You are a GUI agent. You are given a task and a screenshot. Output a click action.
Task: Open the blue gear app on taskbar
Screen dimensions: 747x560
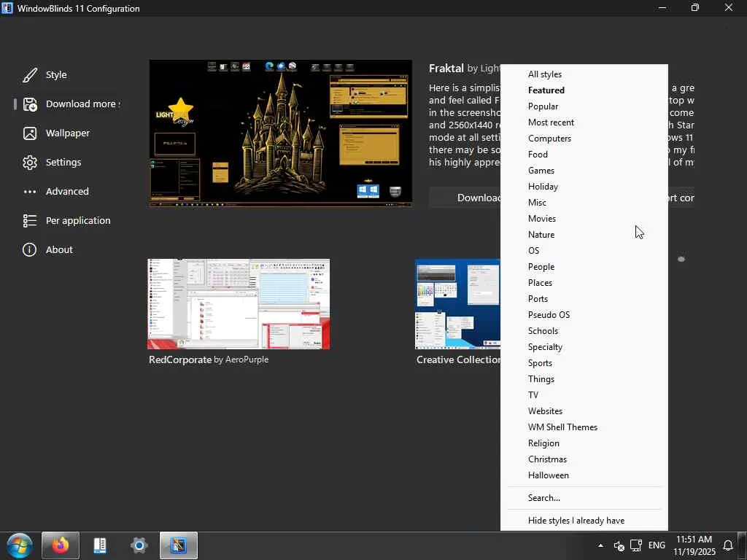coord(139,545)
